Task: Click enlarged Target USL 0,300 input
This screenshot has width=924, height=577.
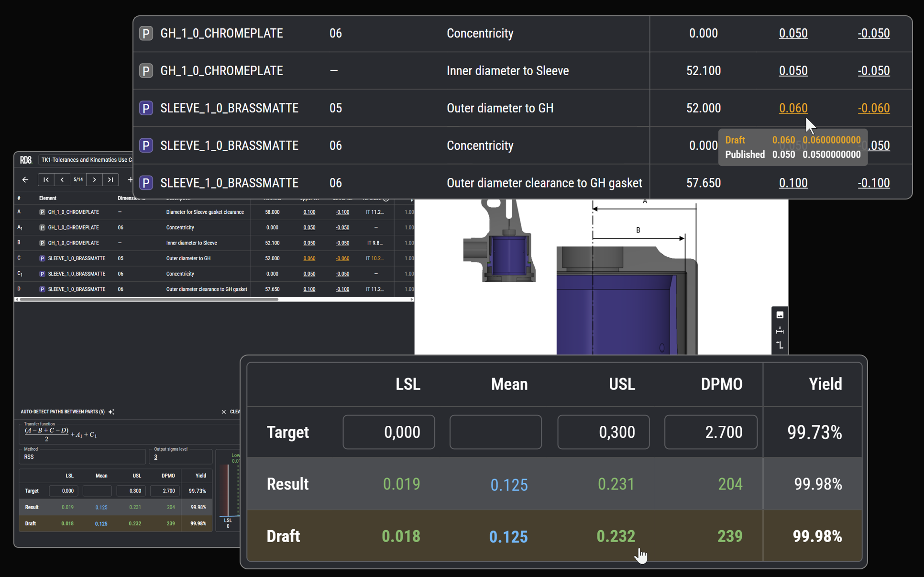Action: (x=603, y=432)
